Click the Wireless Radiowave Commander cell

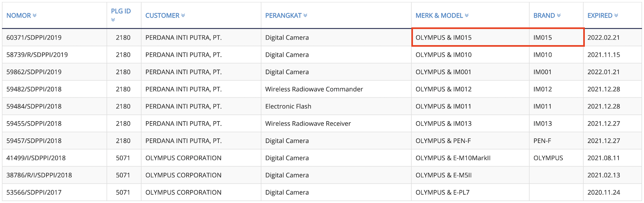click(x=336, y=89)
